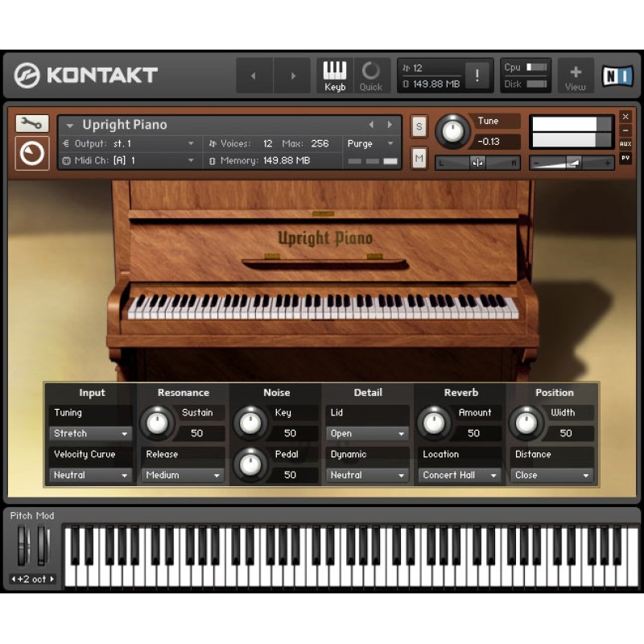Solo the Upright Piano instrument
644x644 pixels.
419,126
